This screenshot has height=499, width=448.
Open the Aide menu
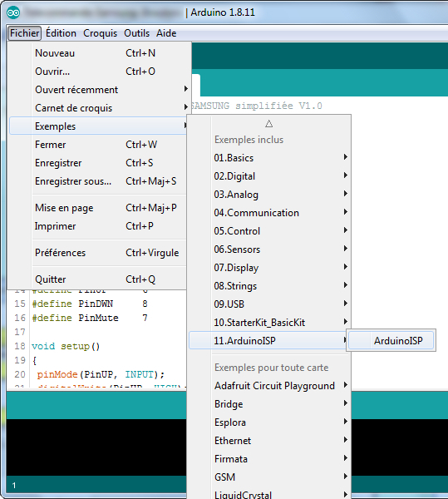(166, 33)
